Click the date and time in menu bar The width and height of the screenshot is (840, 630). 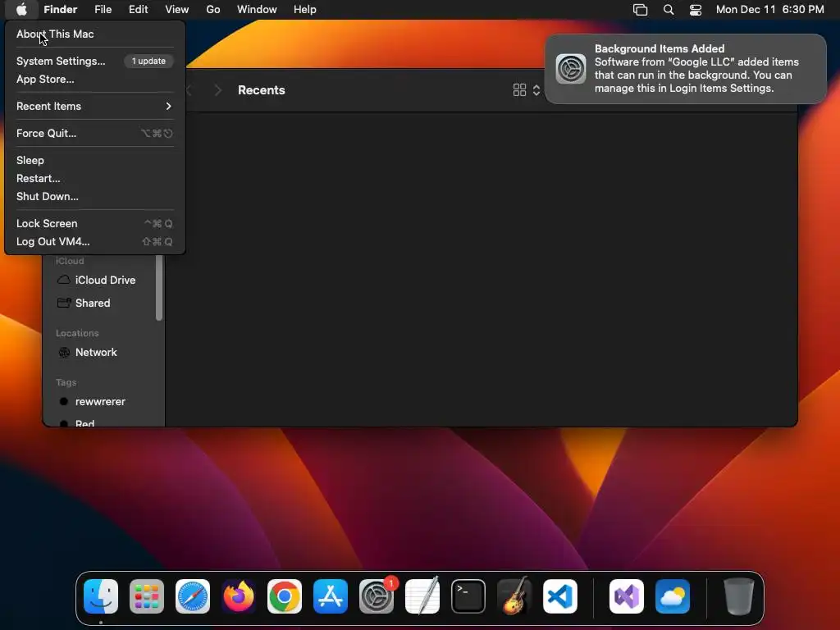click(769, 10)
